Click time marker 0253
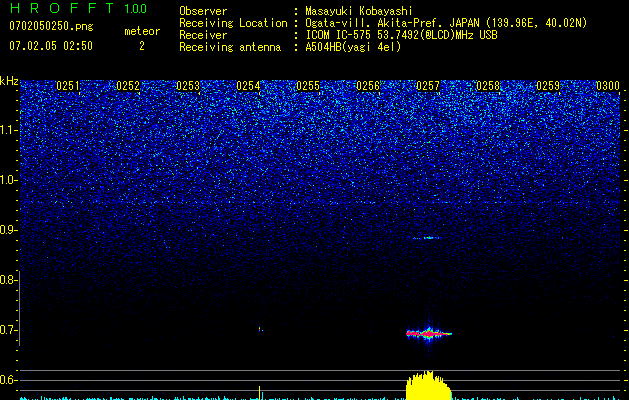 188,86
